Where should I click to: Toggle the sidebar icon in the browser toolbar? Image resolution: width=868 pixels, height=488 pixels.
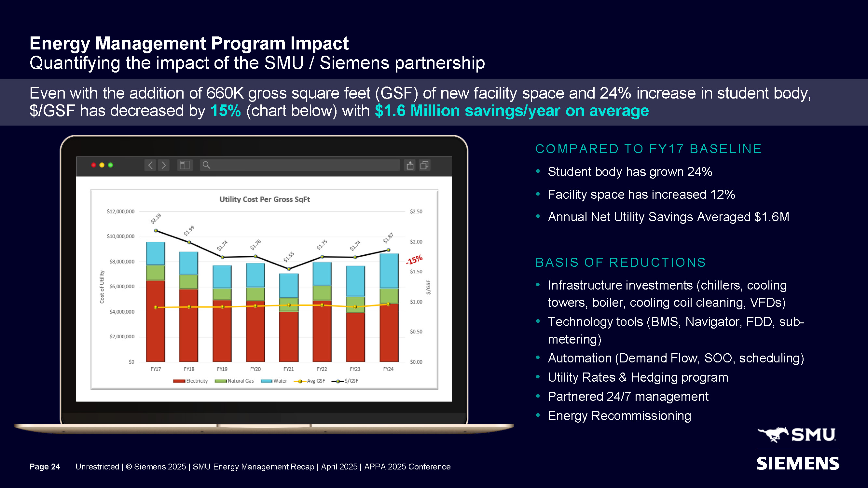coord(185,165)
